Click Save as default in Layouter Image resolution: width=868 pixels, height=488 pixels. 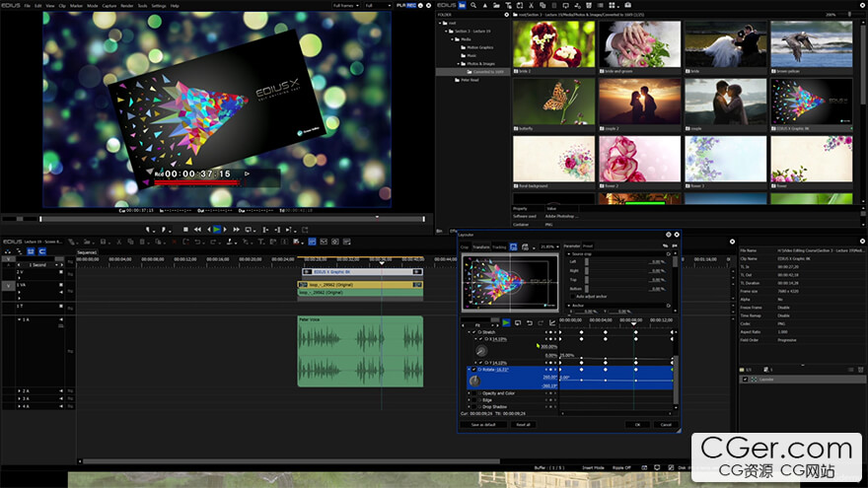tap(483, 425)
